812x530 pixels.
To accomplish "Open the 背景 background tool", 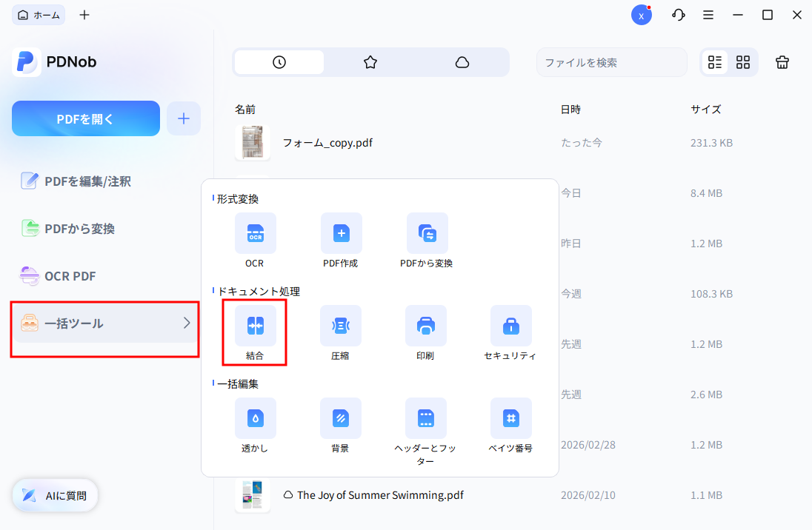I will click(x=341, y=418).
